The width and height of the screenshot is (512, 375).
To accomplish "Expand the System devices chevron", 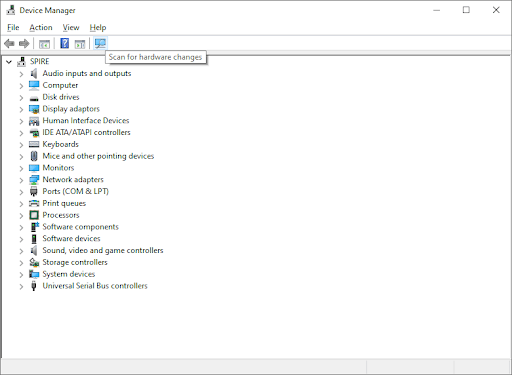I will [x=21, y=274].
